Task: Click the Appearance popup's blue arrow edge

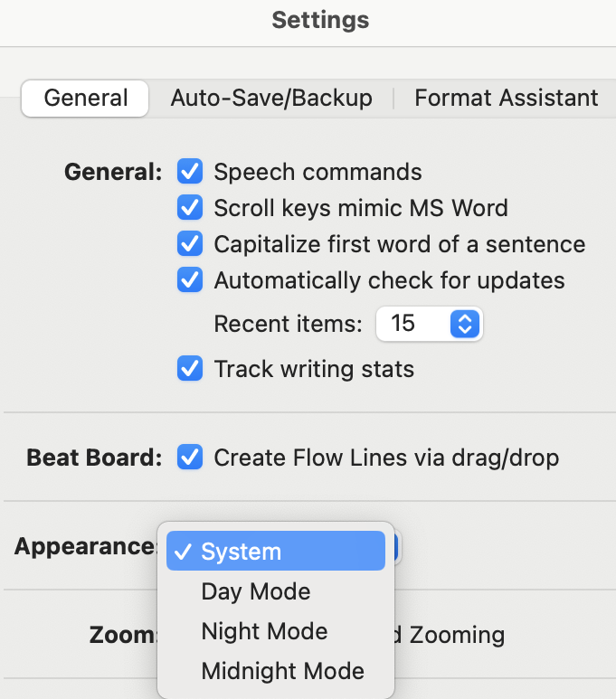Action: point(393,547)
